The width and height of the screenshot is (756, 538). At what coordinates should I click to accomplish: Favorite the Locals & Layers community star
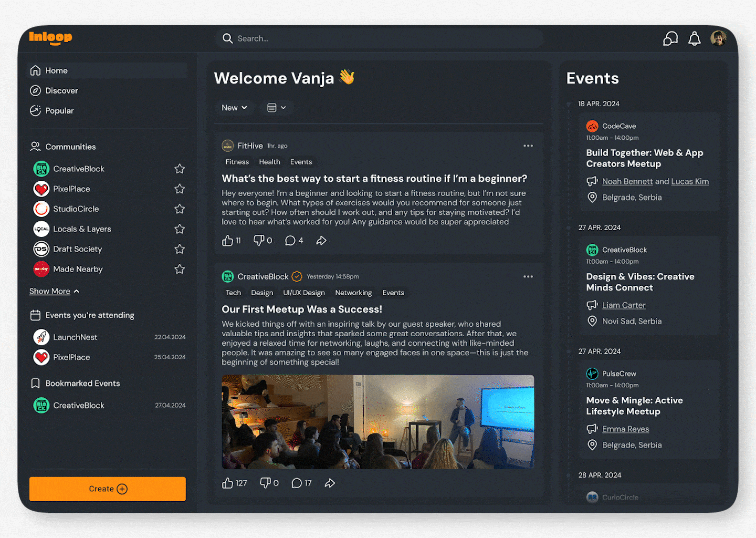coord(180,229)
